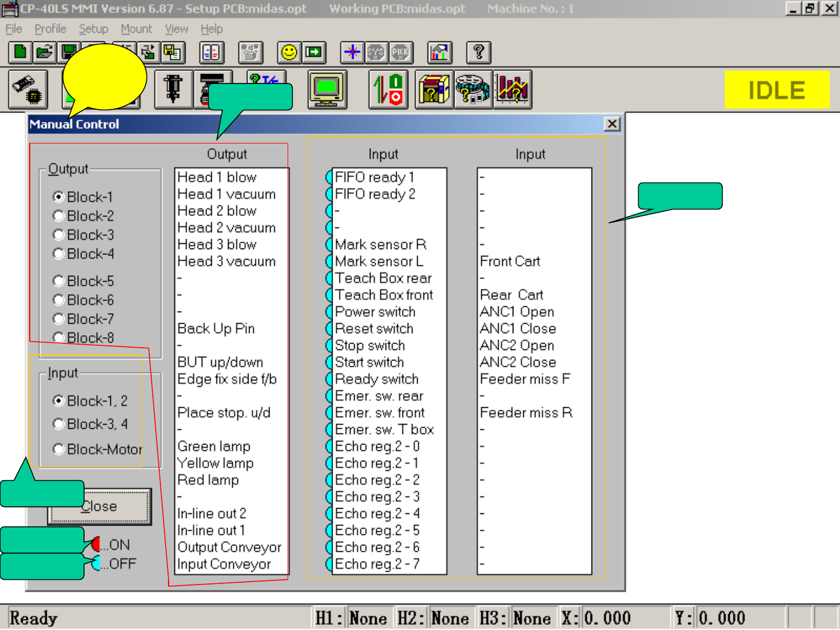This screenshot has height=630, width=840.
Task: Click the yellow IDLE status indicator
Action: coord(776,90)
